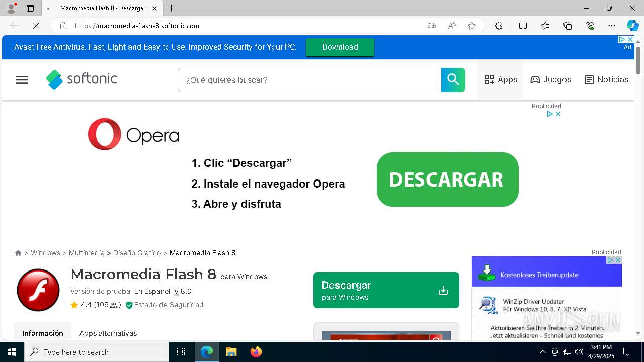644x362 pixels.
Task: Select the Información tab
Action: 43,333
